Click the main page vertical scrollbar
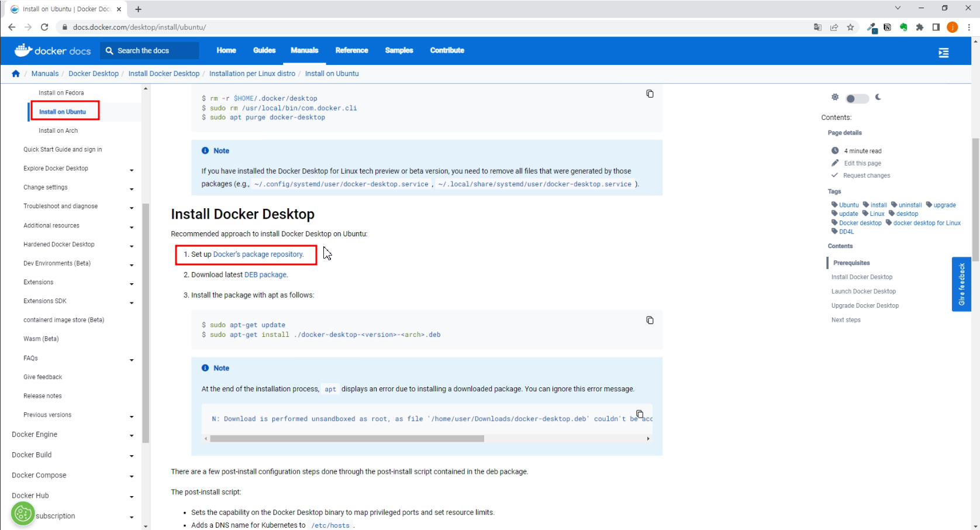Viewport: 980px width, 530px height. tap(975, 199)
